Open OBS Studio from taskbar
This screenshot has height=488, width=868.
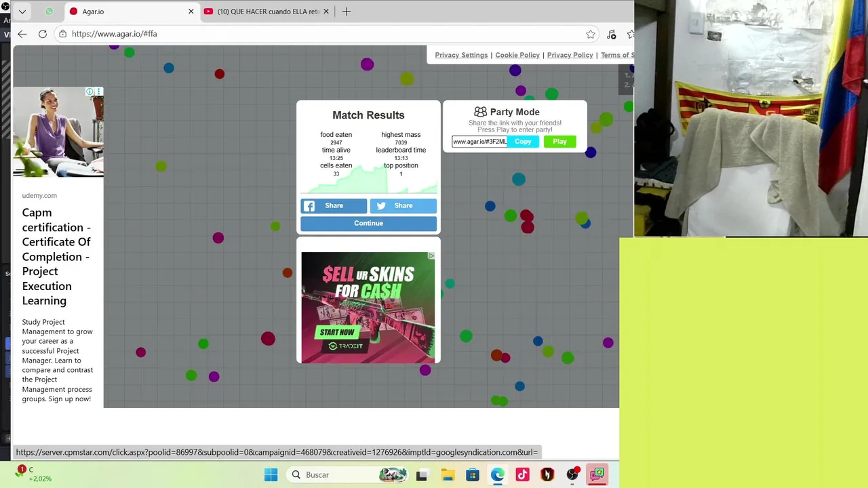[x=572, y=475]
